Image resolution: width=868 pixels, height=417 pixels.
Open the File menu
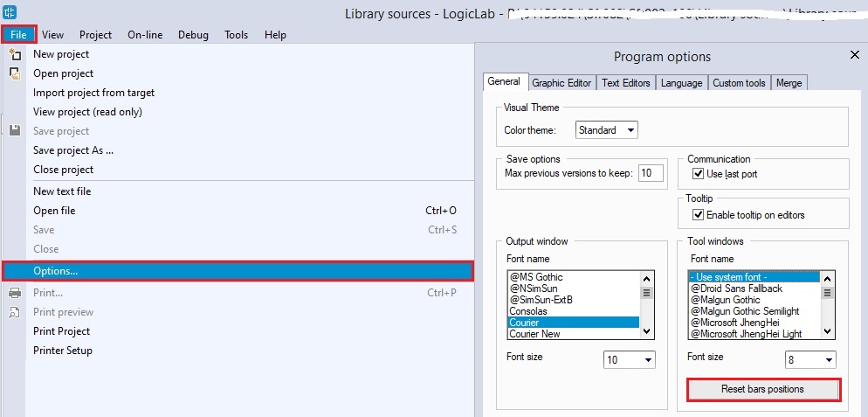pos(18,34)
